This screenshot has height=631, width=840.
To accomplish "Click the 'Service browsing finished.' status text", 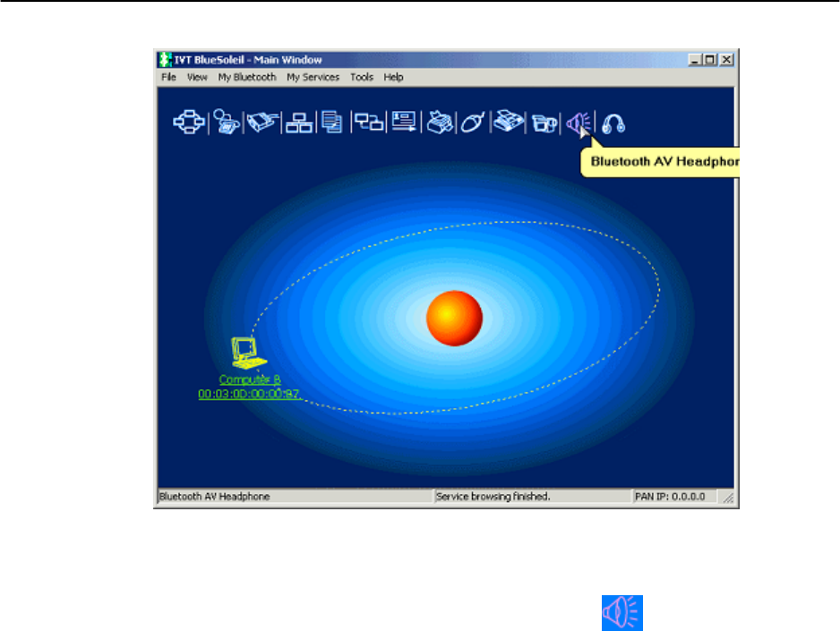I will [x=493, y=496].
